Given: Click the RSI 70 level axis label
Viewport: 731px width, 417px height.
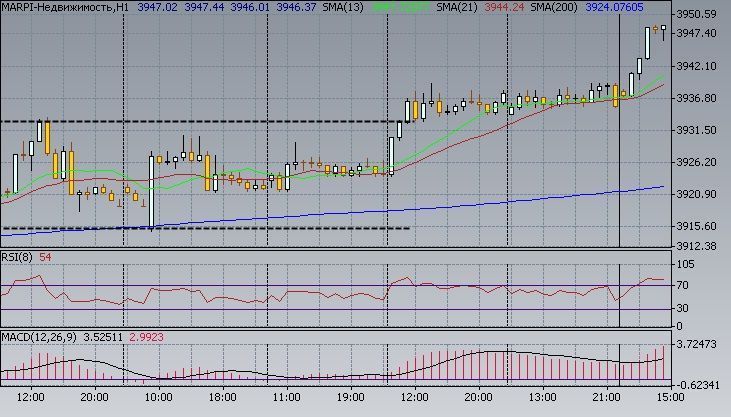Looking at the screenshot, I should [682, 286].
